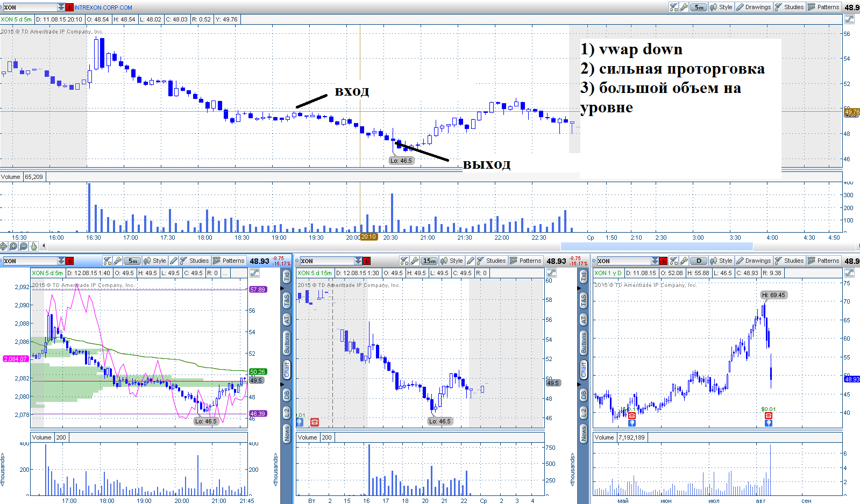Toggle chart mode icon at top chart's right

coord(849,19)
